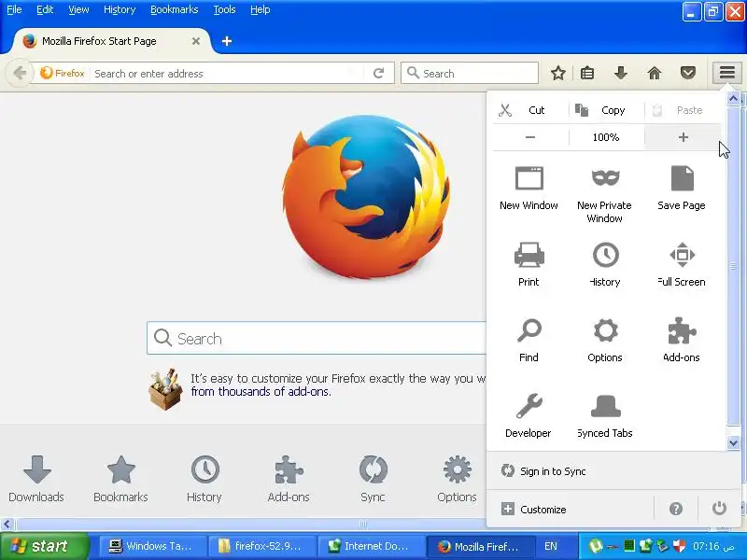Click the toolbar Search box
Screen dimensions: 747x560
click(x=470, y=73)
